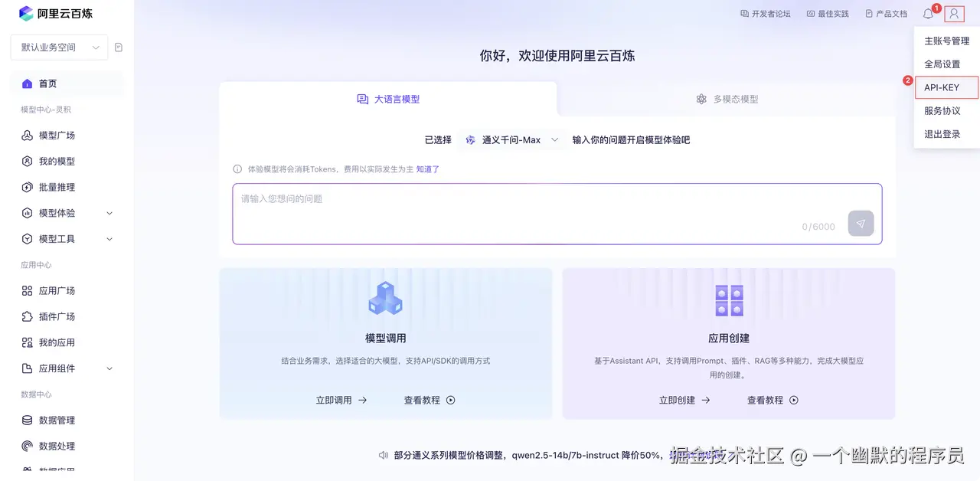Click the purple blocks 应用创建 illustration
980x481 pixels.
(729, 300)
